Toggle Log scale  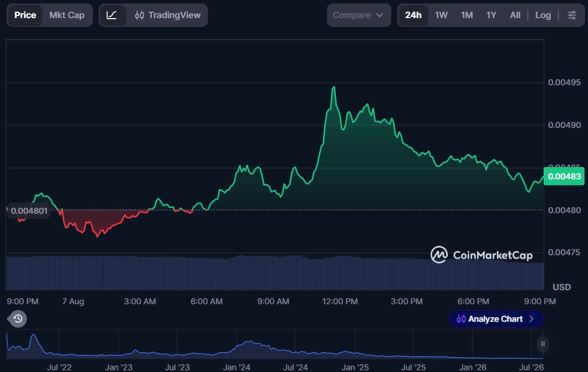(x=543, y=15)
